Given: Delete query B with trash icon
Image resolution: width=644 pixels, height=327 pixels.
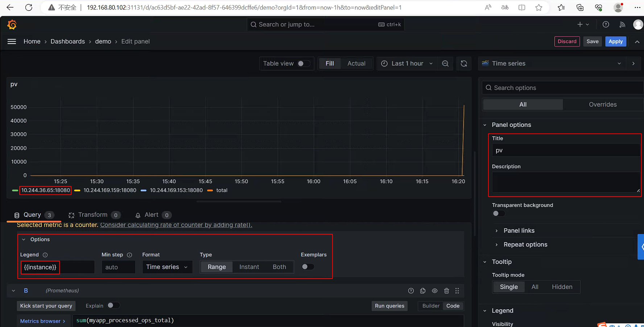Looking at the screenshot, I should click(x=447, y=291).
